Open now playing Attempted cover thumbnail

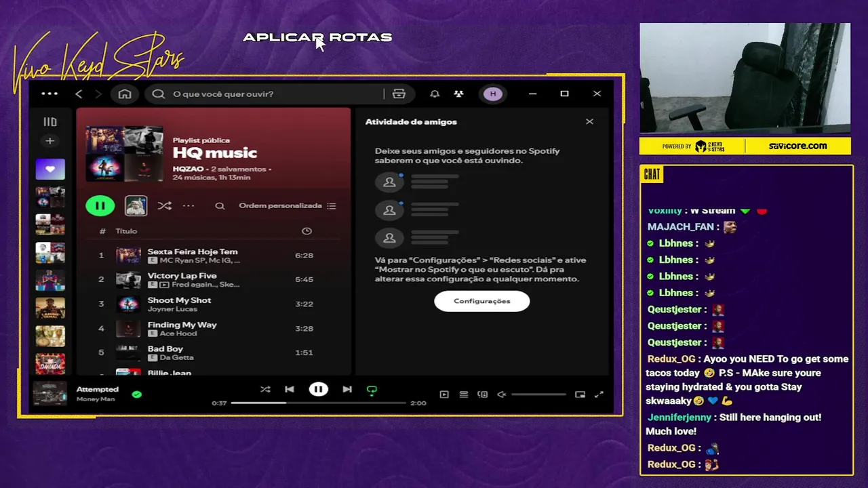click(x=50, y=394)
